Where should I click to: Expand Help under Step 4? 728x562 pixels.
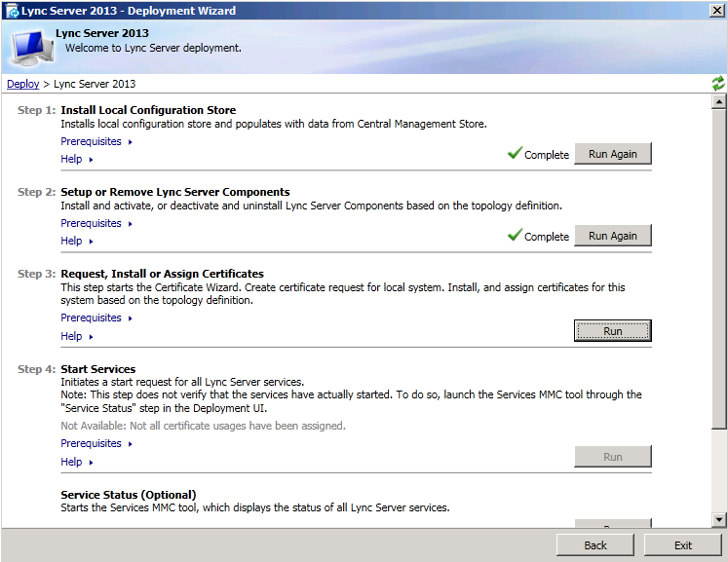[77, 463]
